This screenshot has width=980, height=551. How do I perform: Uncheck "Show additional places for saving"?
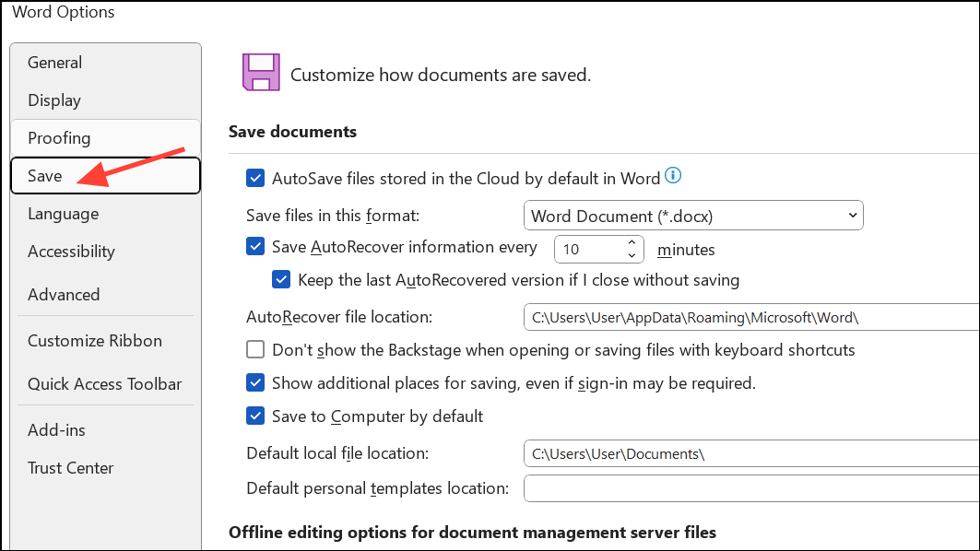pyautogui.click(x=255, y=382)
